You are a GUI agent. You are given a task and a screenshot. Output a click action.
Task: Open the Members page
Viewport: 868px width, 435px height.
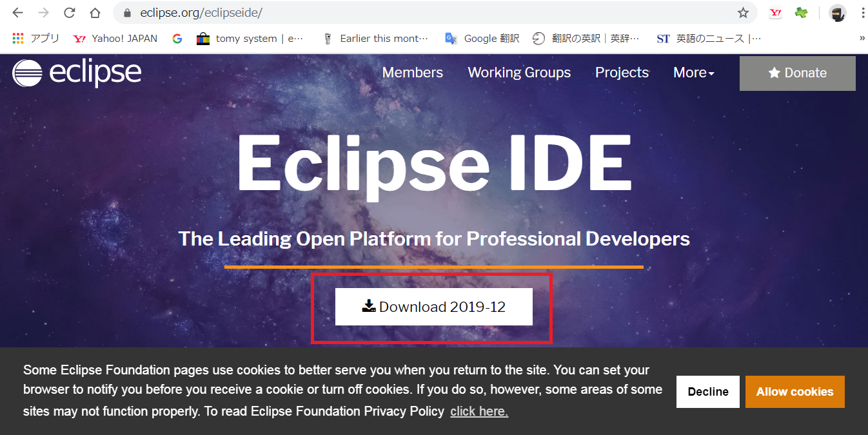click(412, 72)
